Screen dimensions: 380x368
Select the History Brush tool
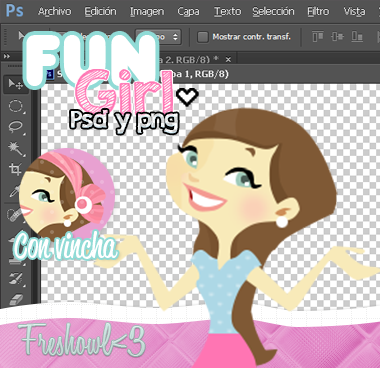(x=15, y=279)
